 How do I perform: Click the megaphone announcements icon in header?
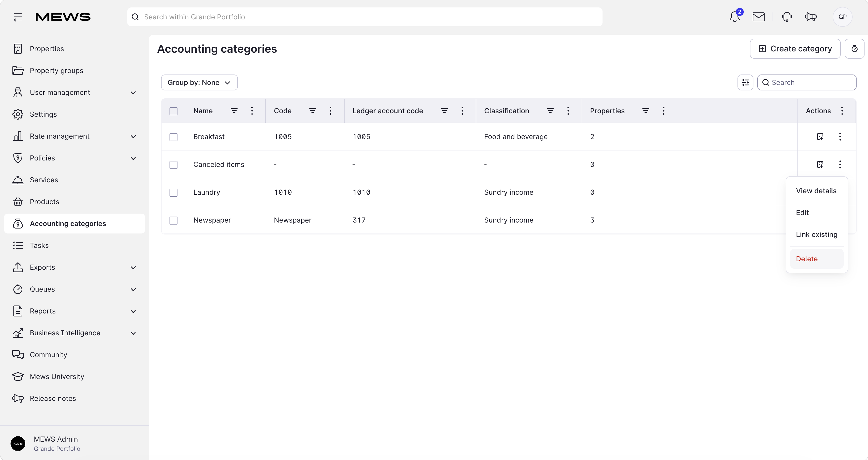(811, 17)
